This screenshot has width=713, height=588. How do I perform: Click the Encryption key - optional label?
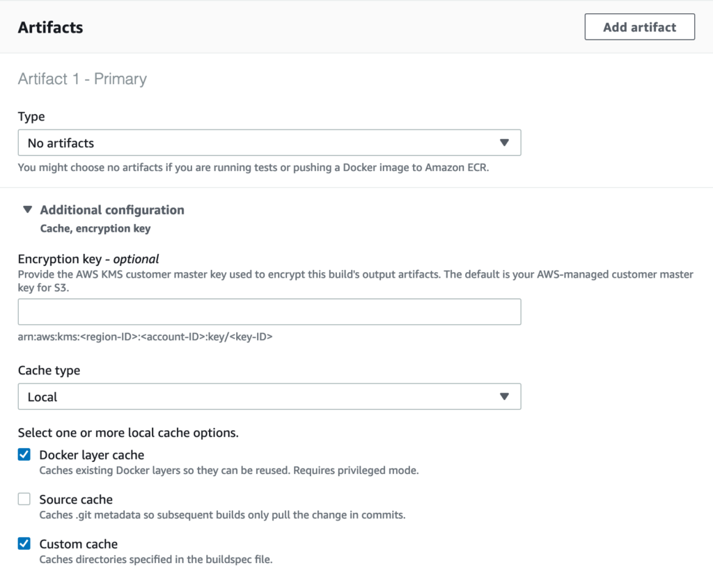coord(88,259)
